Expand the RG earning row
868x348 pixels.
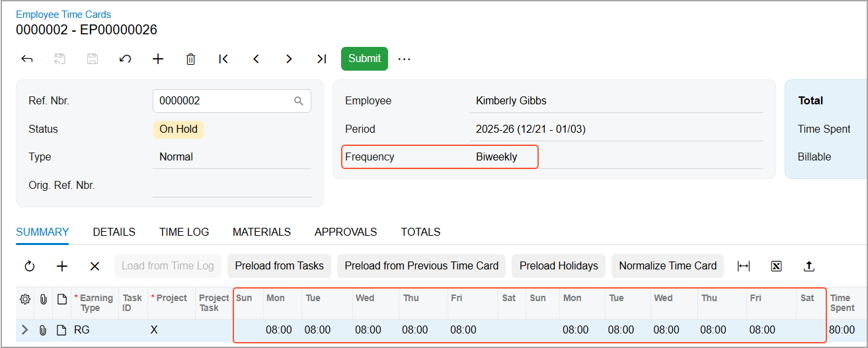[x=25, y=330]
